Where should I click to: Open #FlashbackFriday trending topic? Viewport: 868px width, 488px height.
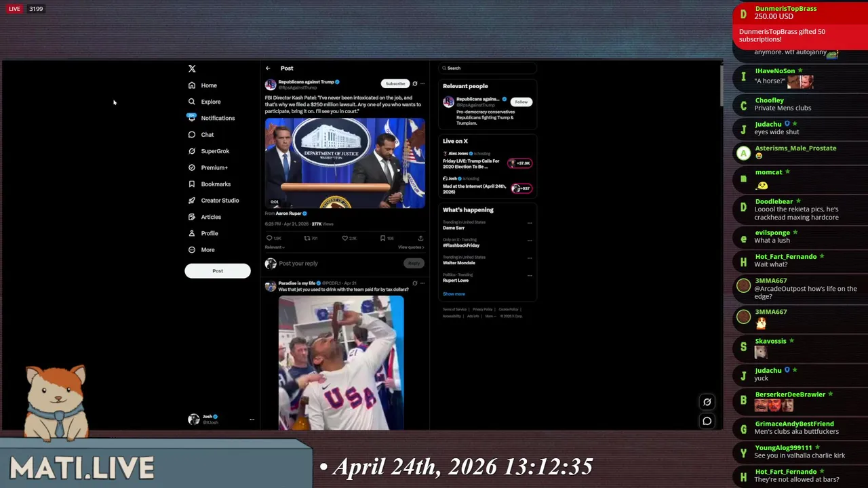(x=461, y=245)
